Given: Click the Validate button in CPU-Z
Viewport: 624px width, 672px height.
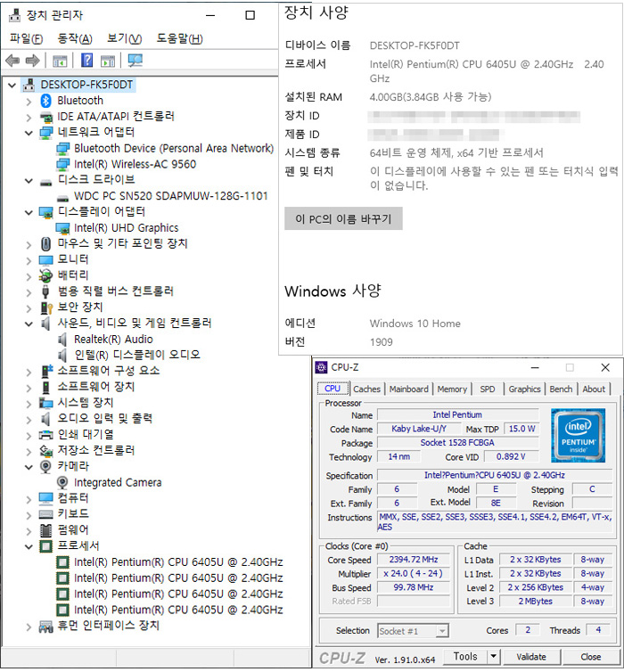Looking at the screenshot, I should [531, 657].
